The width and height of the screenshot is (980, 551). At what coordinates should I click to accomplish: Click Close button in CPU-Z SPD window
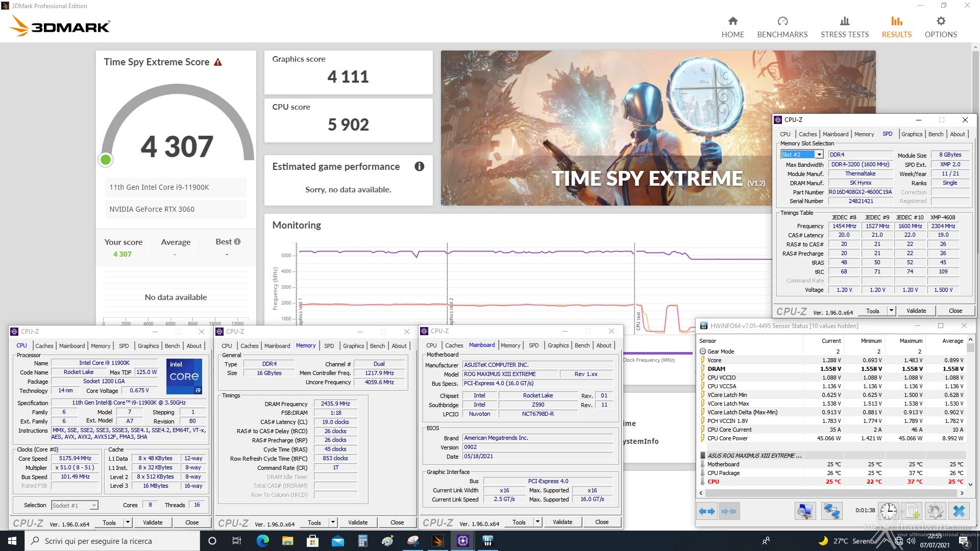coord(955,311)
